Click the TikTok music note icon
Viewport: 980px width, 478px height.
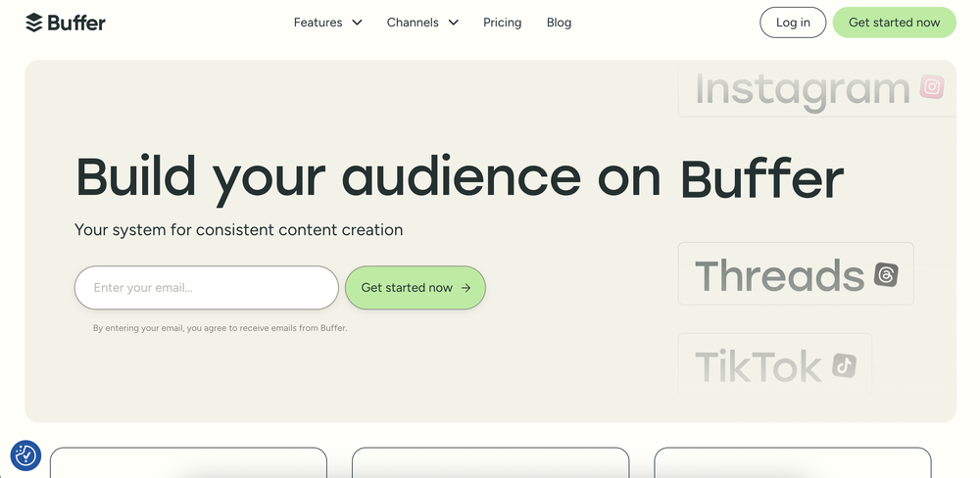(x=845, y=365)
